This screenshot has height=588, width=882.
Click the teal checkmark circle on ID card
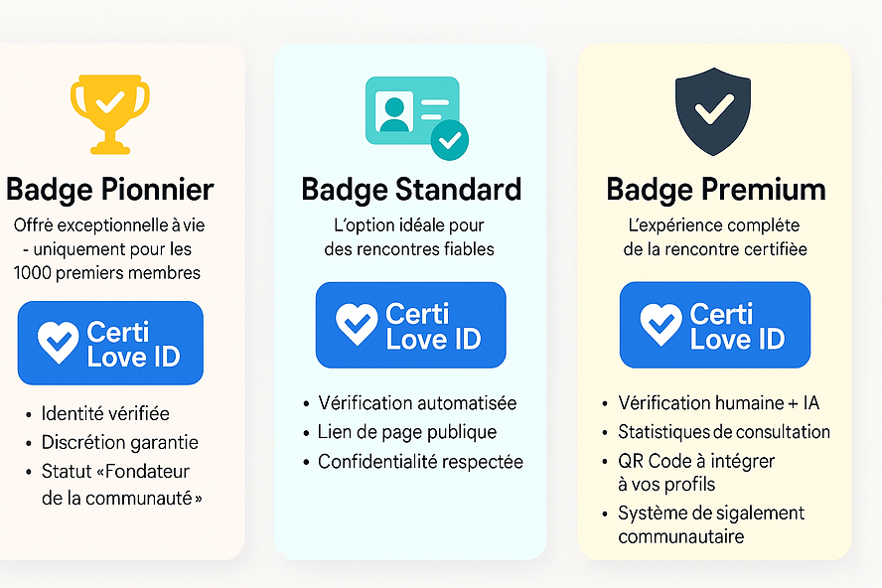point(449,138)
